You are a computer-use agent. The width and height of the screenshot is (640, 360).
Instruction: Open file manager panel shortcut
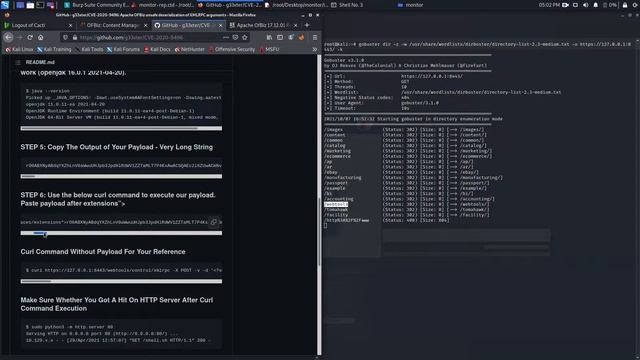click(x=30, y=5)
